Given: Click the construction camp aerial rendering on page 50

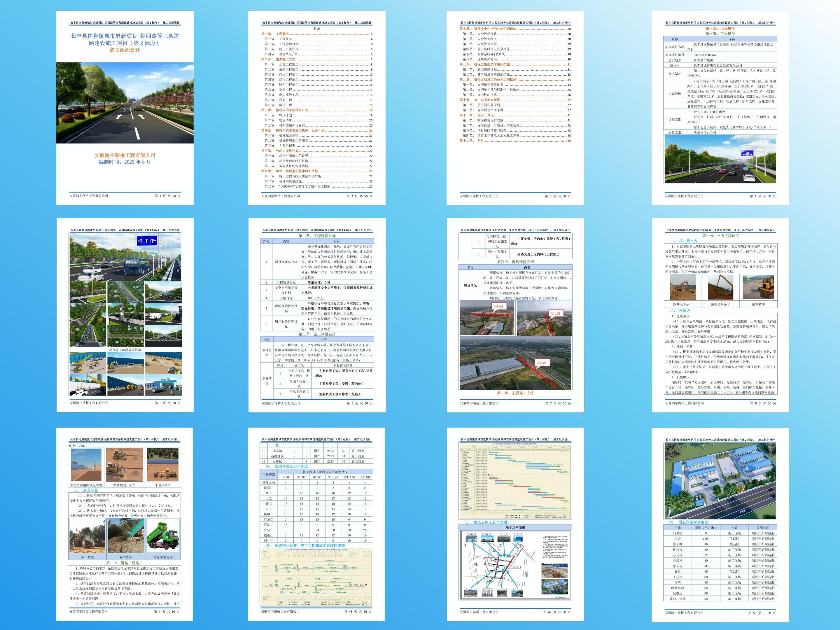Looking at the screenshot, I should tap(720, 481).
